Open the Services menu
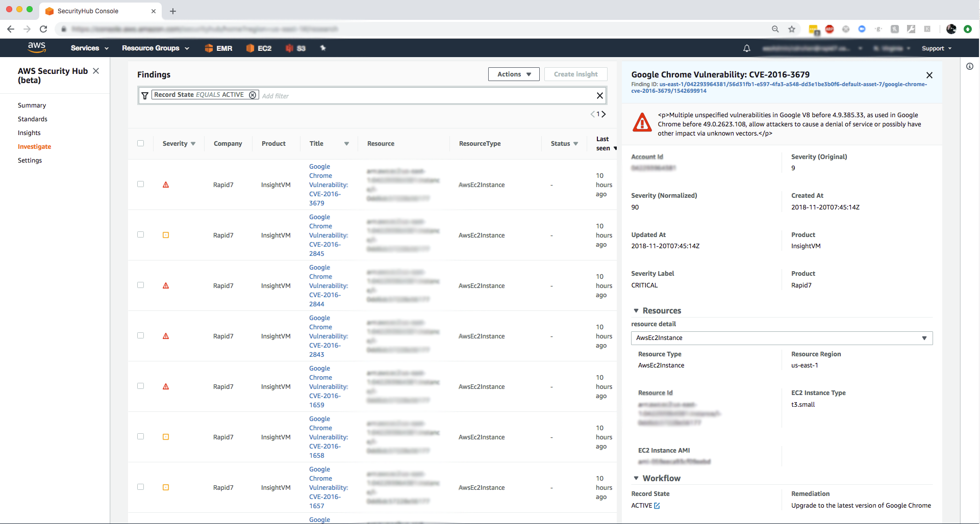Screen dimensions: 980x524 89,48
